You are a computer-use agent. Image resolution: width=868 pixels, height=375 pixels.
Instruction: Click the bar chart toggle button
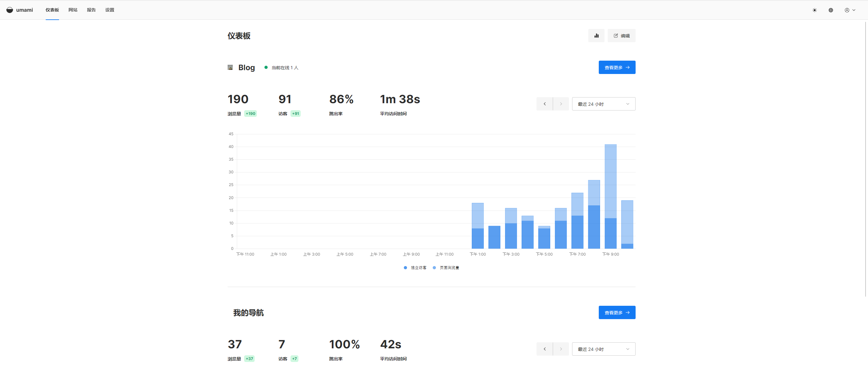pyautogui.click(x=596, y=36)
